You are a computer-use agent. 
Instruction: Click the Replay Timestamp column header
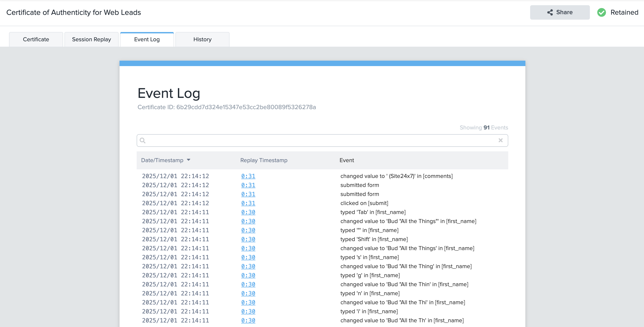[264, 160]
